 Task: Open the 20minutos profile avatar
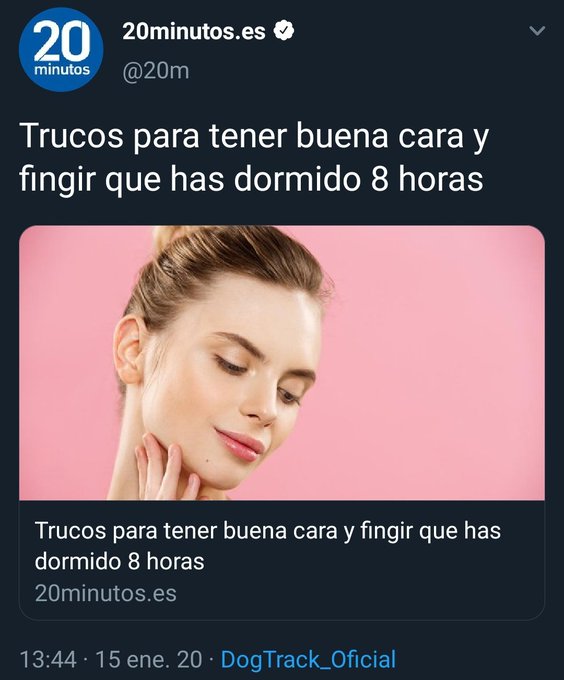pyautogui.click(x=61, y=50)
